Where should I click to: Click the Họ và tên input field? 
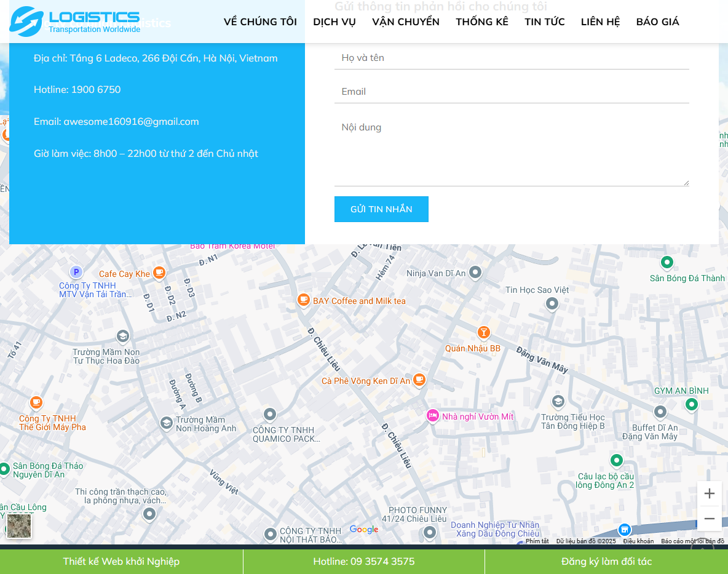[512, 58]
